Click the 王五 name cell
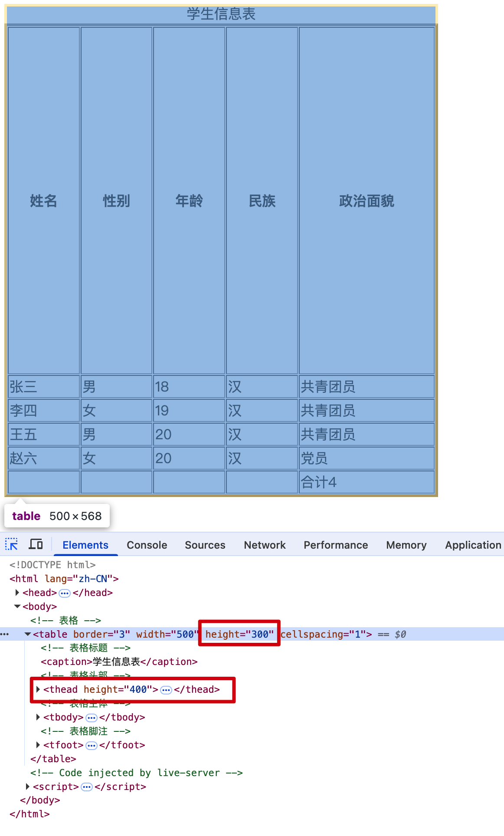Image resolution: width=504 pixels, height=836 pixels. [44, 434]
